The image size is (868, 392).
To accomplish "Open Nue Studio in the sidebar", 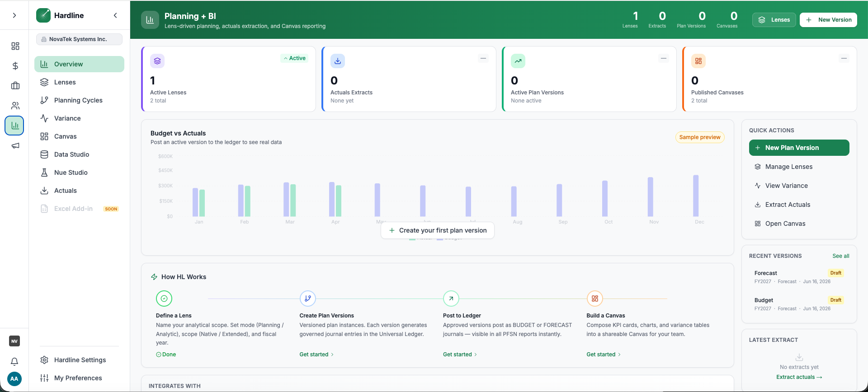I will coord(79,173).
